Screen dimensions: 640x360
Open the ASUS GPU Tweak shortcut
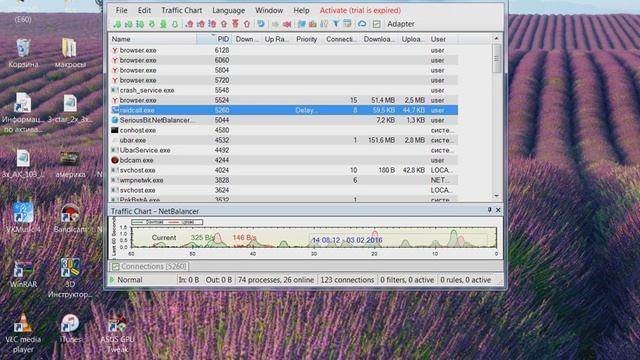tap(118, 333)
